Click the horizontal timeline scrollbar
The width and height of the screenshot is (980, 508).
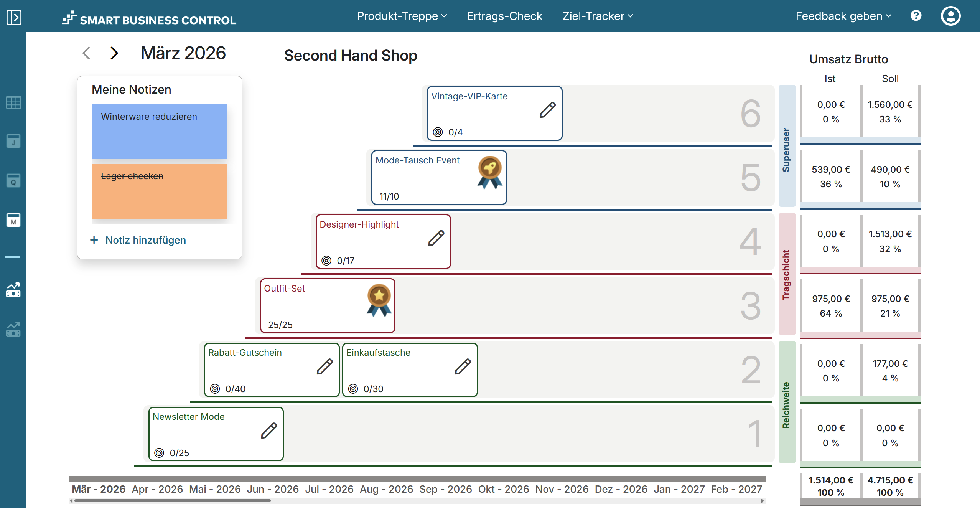(x=173, y=501)
